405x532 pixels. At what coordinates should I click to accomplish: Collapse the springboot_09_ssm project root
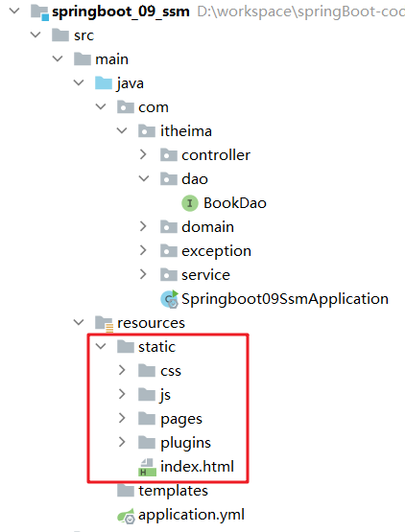click(14, 11)
